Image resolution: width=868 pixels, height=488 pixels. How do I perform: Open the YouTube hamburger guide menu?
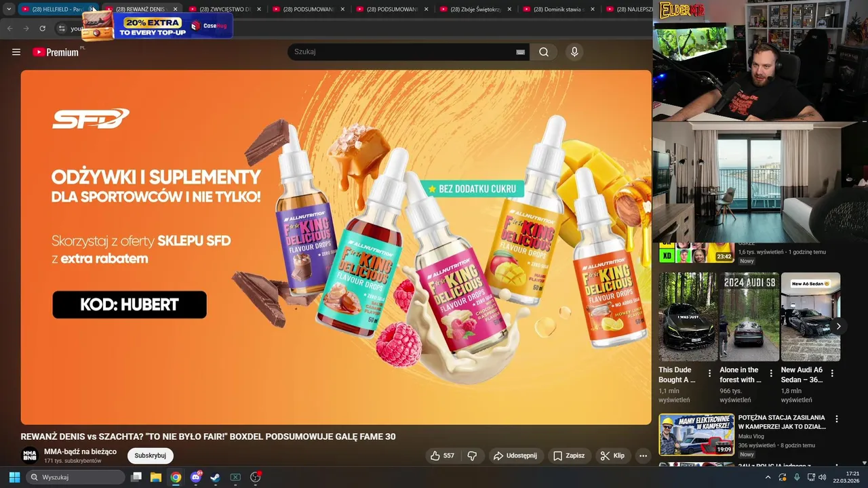pos(16,52)
